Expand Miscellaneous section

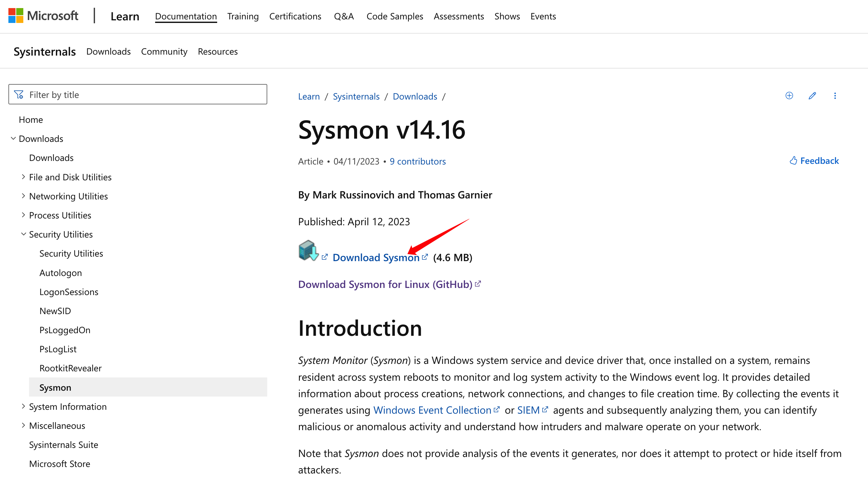point(23,426)
